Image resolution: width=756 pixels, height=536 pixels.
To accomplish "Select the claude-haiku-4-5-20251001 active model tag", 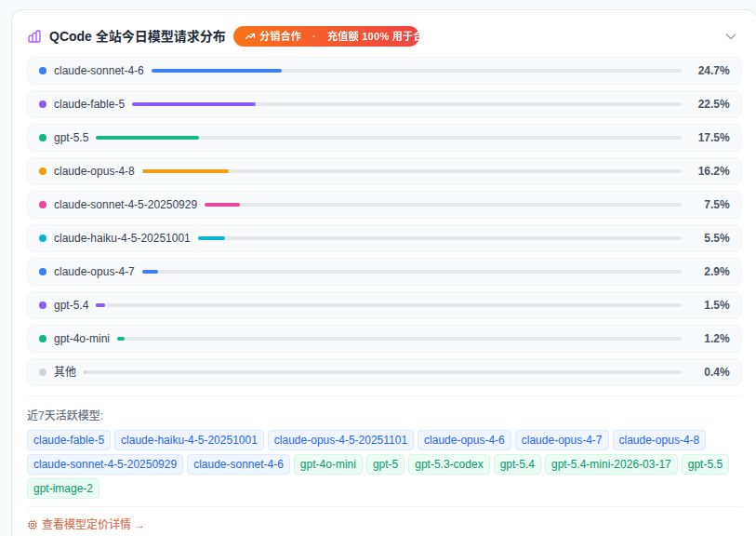I will (x=189, y=440).
